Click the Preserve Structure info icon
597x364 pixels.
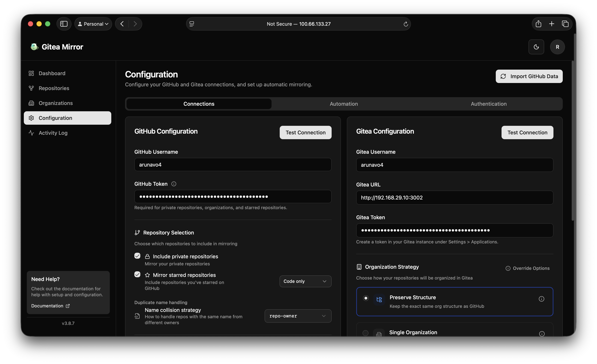[x=542, y=298]
